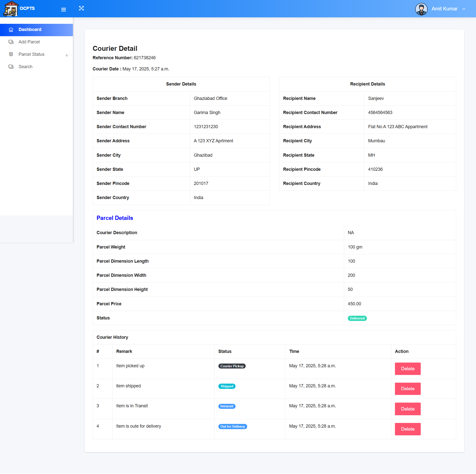Delete the 'Item is oute for delivery' entry
The height and width of the screenshot is (474, 476).
[408, 429]
